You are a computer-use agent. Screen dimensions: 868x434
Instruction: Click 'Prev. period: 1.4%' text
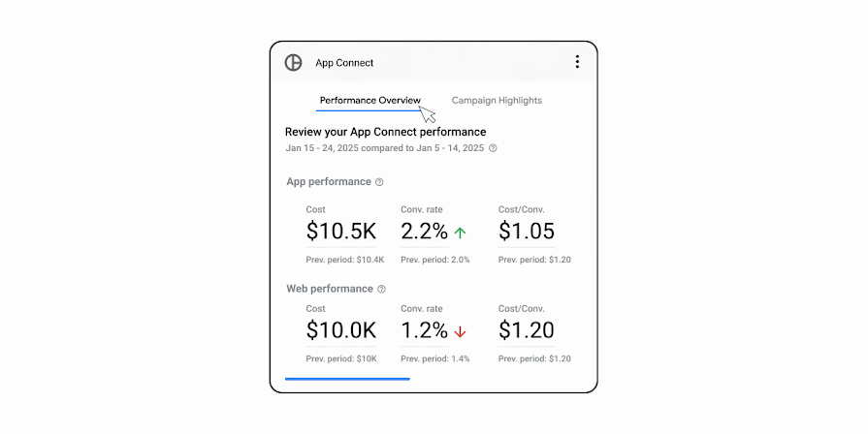click(435, 358)
